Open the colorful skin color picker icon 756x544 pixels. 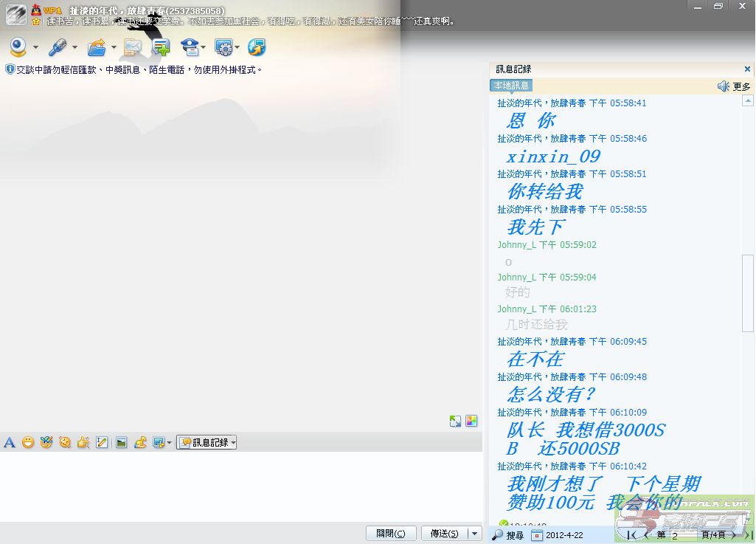[471, 421]
